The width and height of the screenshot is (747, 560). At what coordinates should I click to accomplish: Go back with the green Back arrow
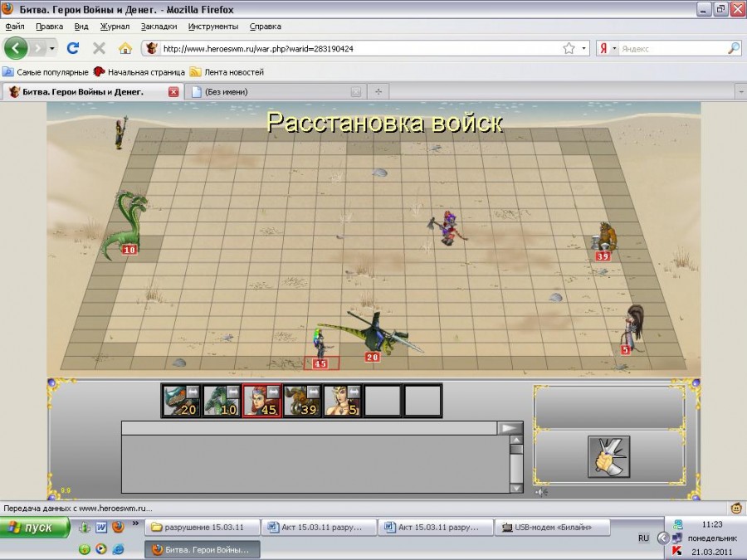click(16, 48)
